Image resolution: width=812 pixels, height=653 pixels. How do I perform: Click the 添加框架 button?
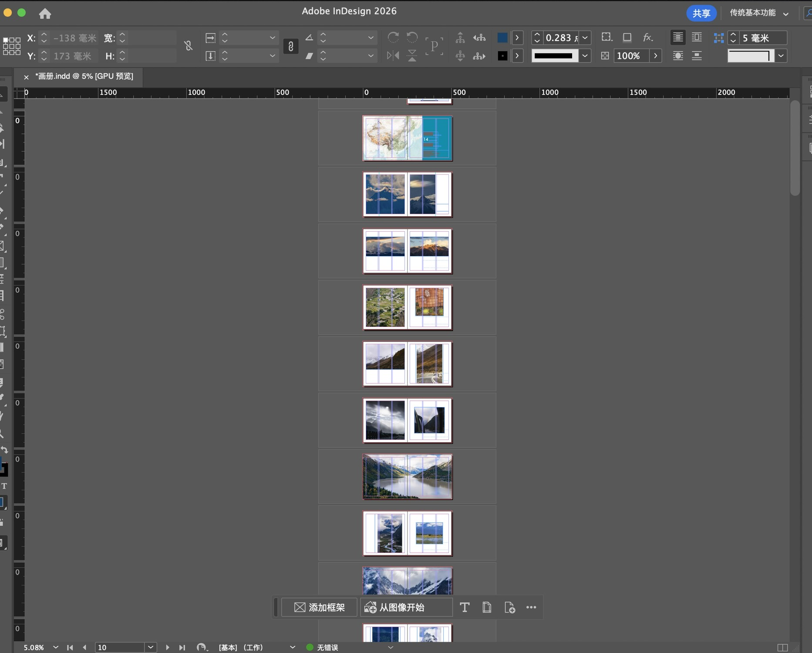(x=320, y=607)
